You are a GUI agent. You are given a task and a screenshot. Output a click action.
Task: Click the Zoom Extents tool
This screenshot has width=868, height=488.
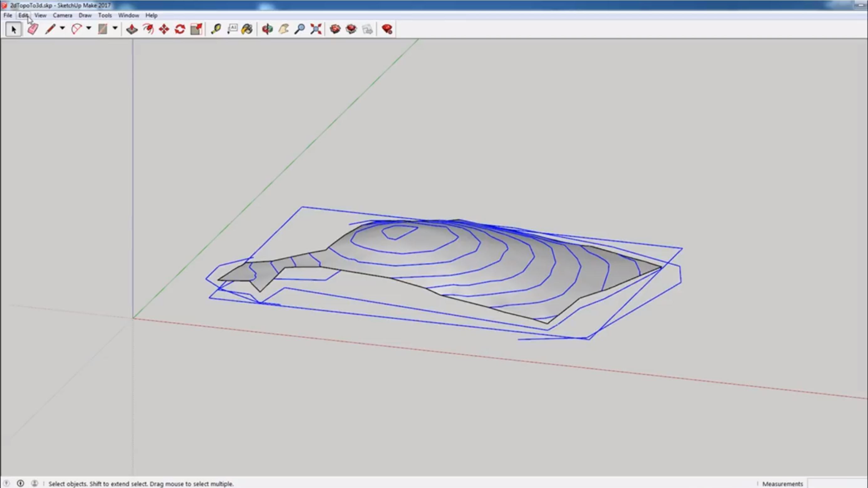tap(316, 29)
